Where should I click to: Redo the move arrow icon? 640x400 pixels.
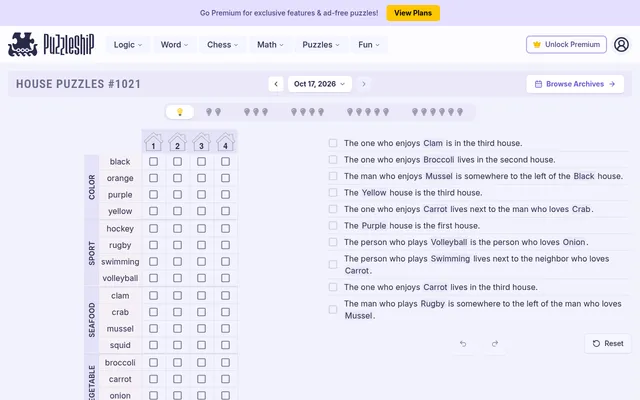(x=495, y=344)
